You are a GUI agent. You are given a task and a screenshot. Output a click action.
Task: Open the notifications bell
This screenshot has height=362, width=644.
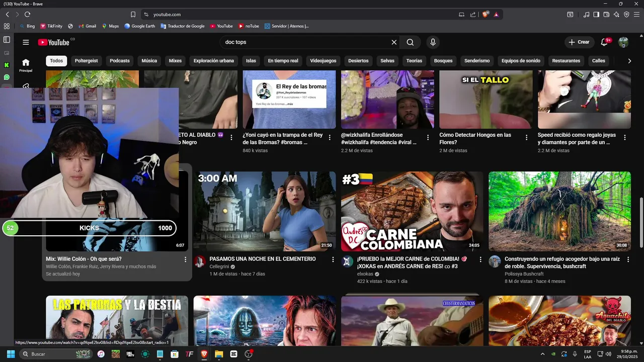pyautogui.click(x=605, y=42)
